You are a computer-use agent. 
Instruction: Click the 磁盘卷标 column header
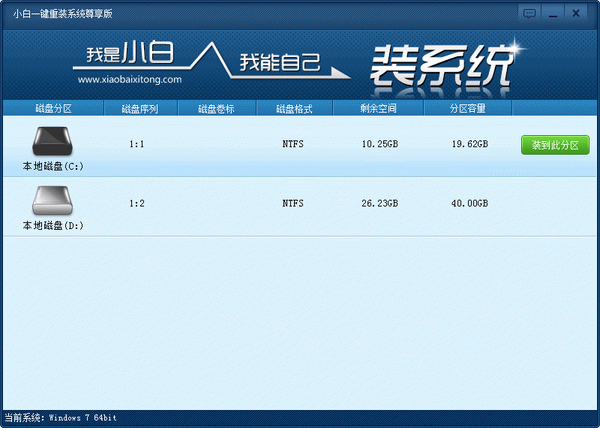coord(216,109)
